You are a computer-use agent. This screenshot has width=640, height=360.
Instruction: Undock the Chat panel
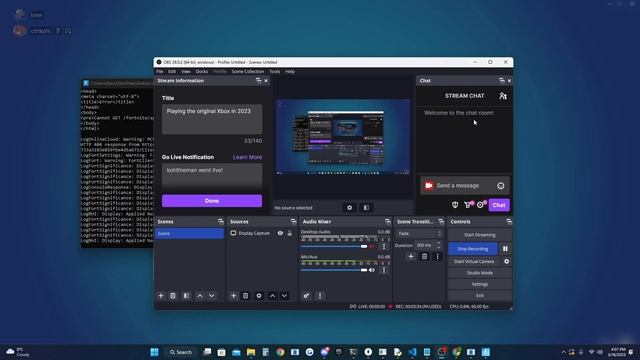pyautogui.click(x=502, y=81)
